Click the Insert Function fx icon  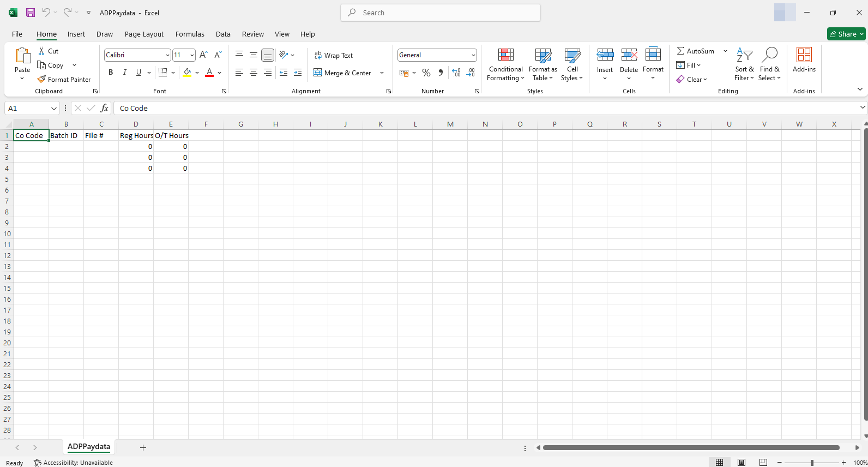point(104,108)
